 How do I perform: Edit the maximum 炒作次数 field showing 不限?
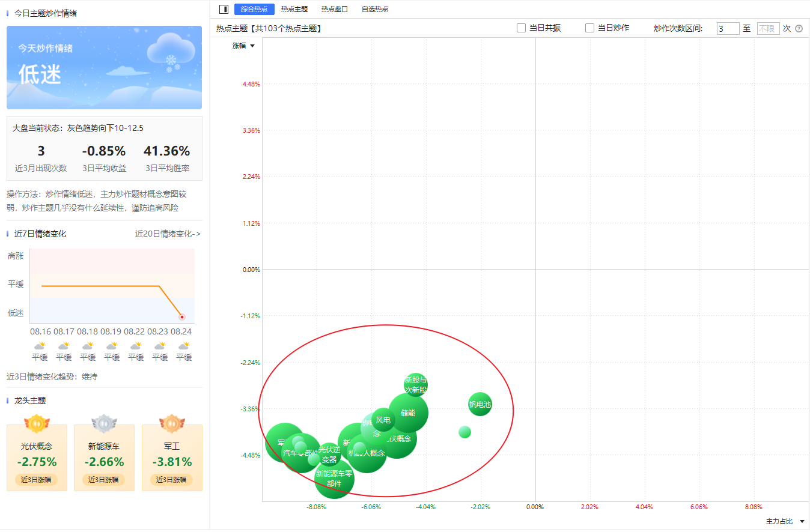pyautogui.click(x=768, y=28)
